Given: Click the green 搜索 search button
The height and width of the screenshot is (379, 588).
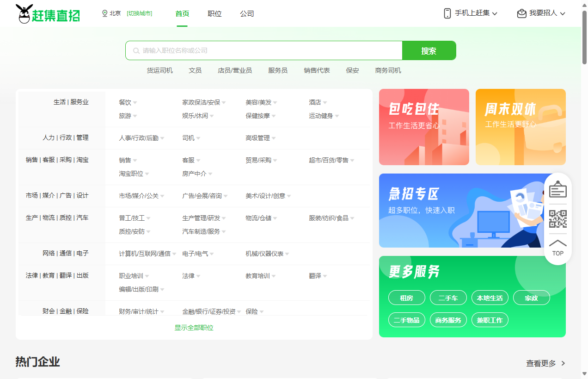Looking at the screenshot, I should point(429,50).
